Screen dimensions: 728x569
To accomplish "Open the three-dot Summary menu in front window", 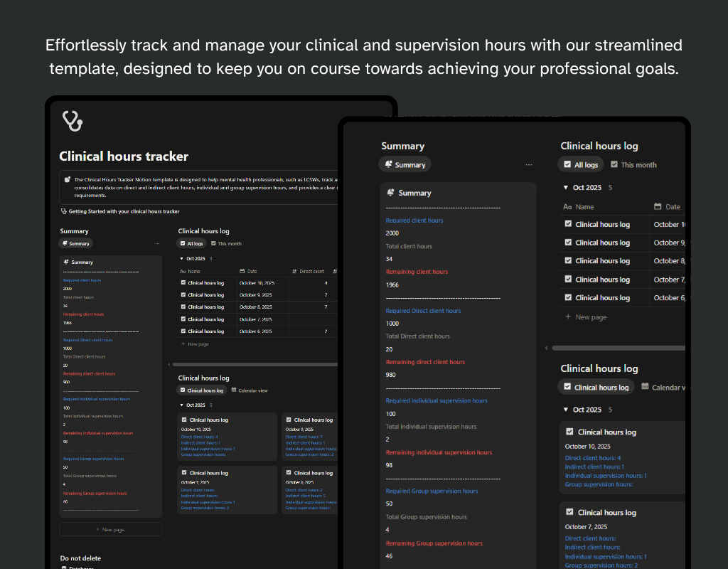I will (x=529, y=165).
